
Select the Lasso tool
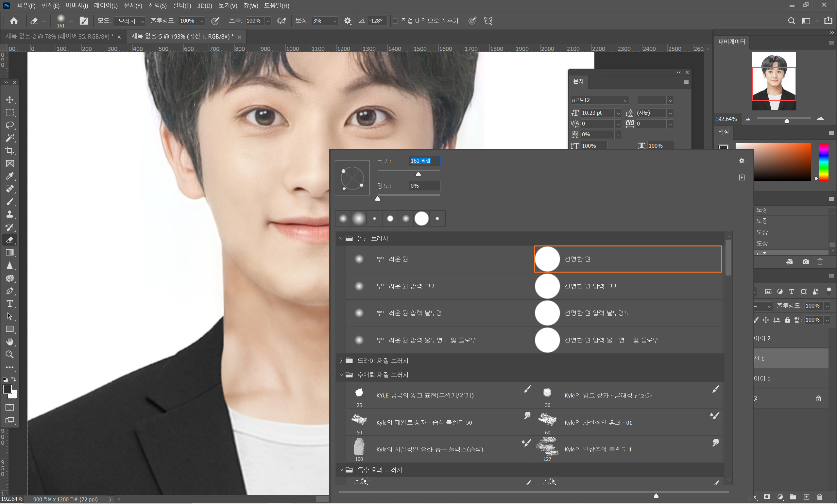[x=10, y=125]
